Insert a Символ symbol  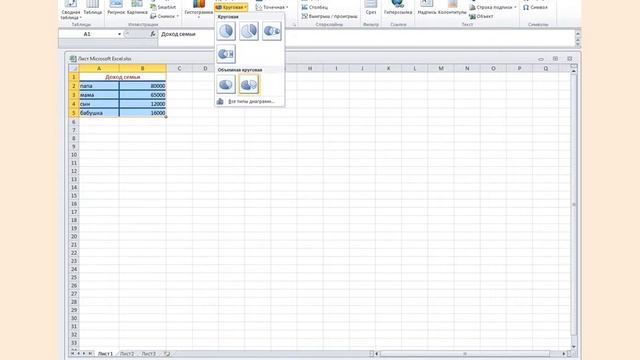(x=535, y=7)
